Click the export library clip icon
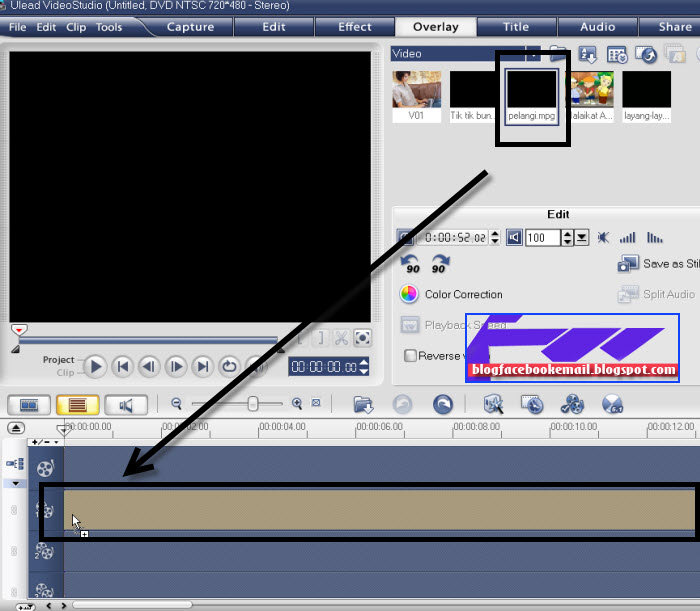This screenshot has height=611, width=700. coord(646,54)
